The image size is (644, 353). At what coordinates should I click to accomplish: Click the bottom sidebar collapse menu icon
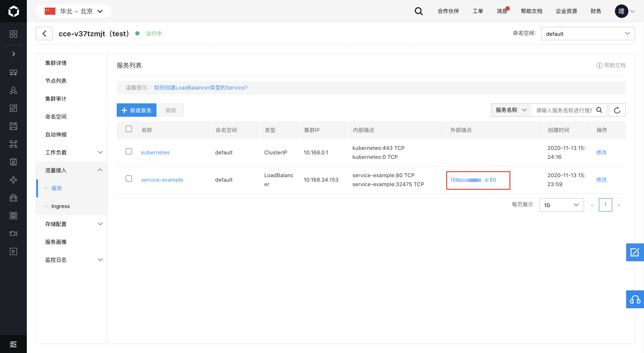coord(13,344)
